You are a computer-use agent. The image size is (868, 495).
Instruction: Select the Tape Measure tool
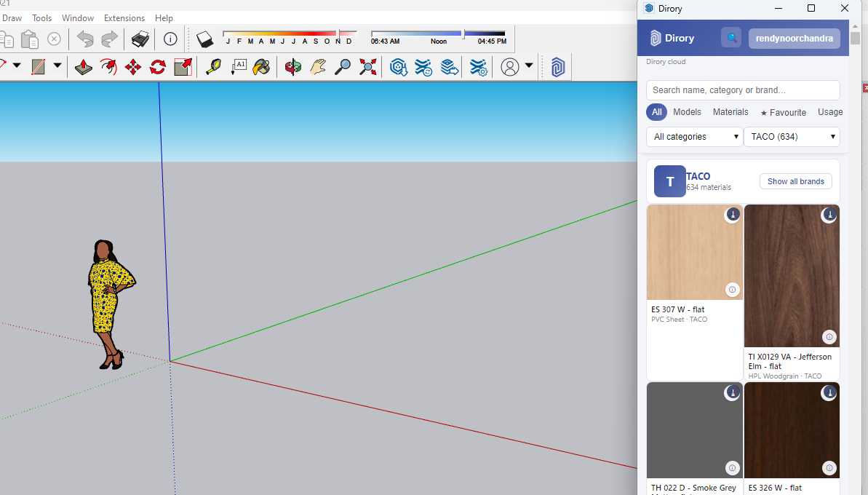(x=213, y=67)
